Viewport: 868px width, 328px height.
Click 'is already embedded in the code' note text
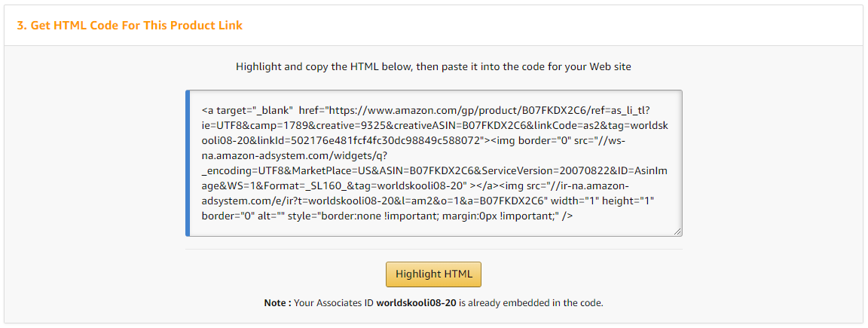coord(531,303)
